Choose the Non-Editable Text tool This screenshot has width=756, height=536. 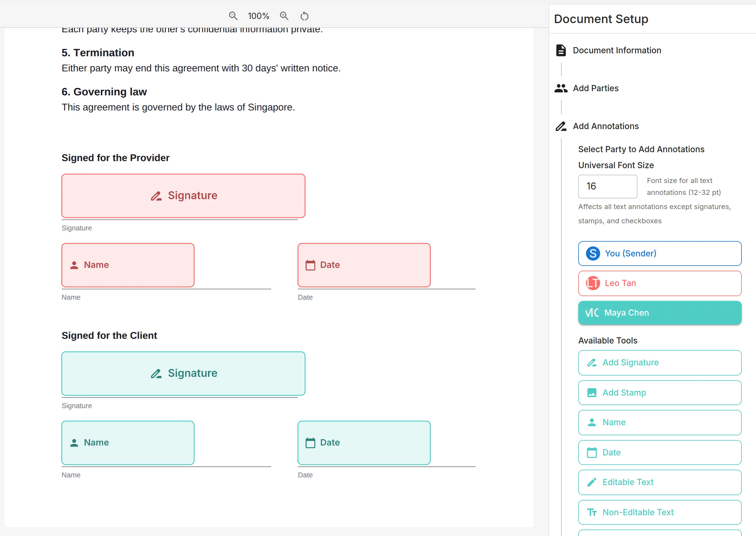coord(660,512)
